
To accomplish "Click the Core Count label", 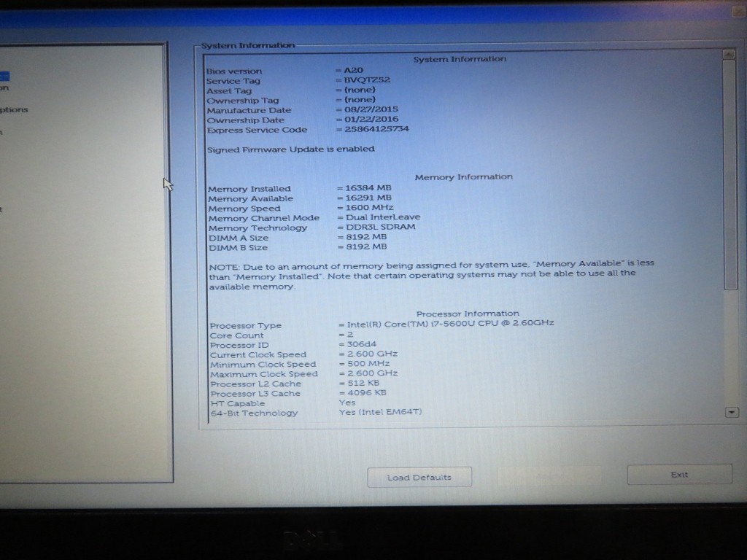I will click(x=236, y=335).
